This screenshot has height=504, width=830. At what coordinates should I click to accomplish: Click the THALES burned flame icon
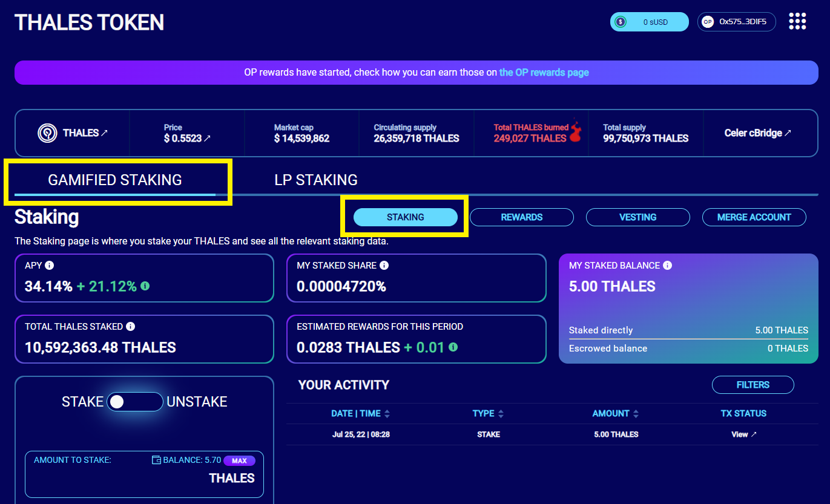(575, 131)
